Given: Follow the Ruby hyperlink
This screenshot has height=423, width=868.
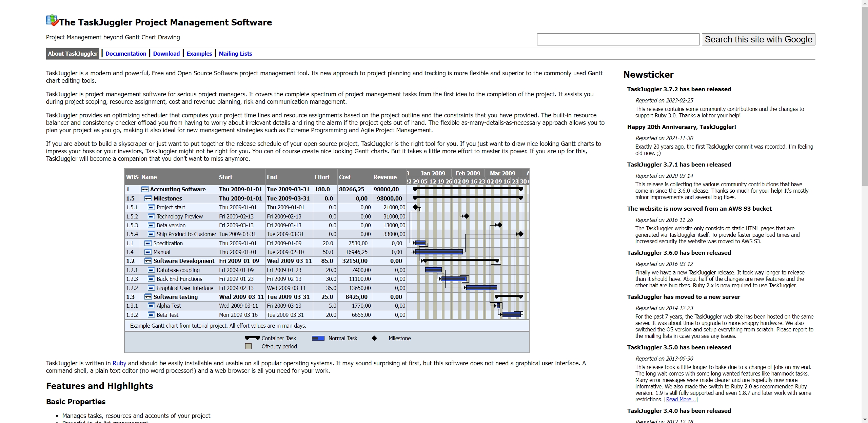Looking at the screenshot, I should coord(119,363).
